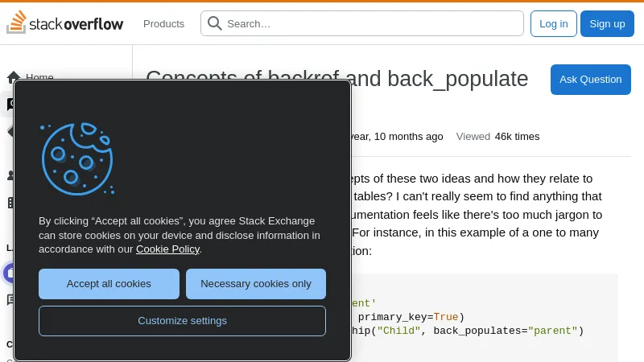Click the 'Viewed 46k times' text

pyautogui.click(x=497, y=137)
